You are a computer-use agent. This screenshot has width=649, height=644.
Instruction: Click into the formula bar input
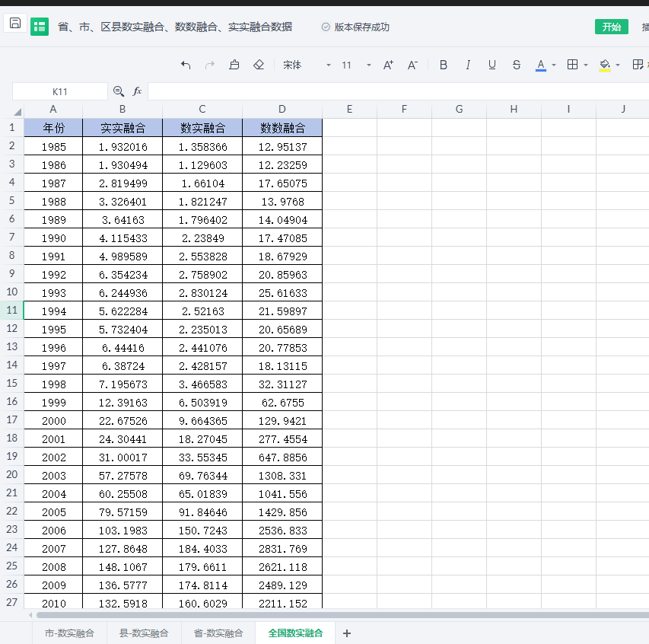[x=398, y=91]
